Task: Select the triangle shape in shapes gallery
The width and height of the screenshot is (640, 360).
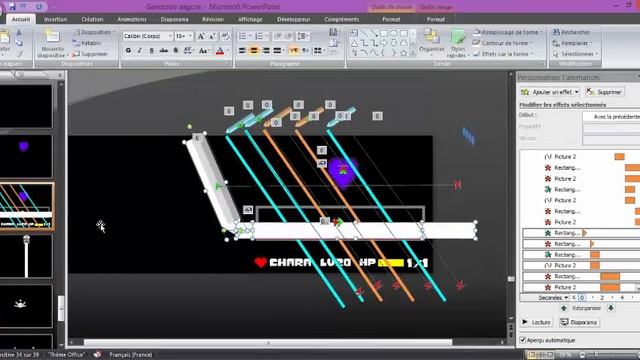Action: click(354, 43)
